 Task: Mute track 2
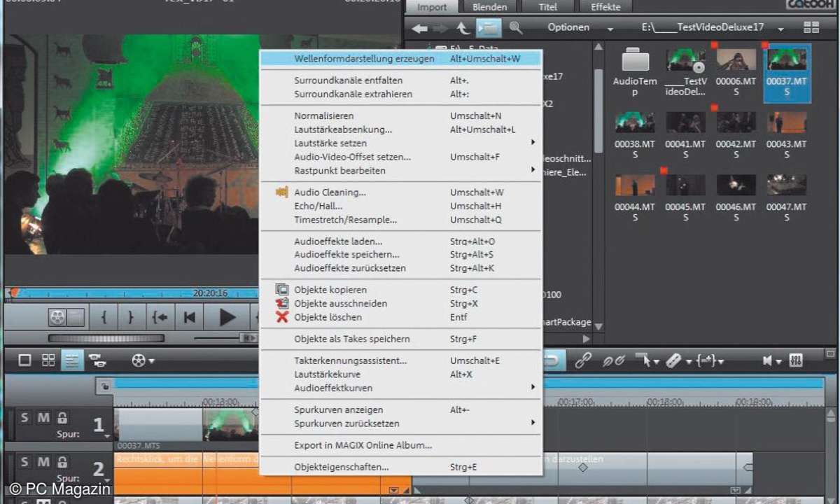43,462
